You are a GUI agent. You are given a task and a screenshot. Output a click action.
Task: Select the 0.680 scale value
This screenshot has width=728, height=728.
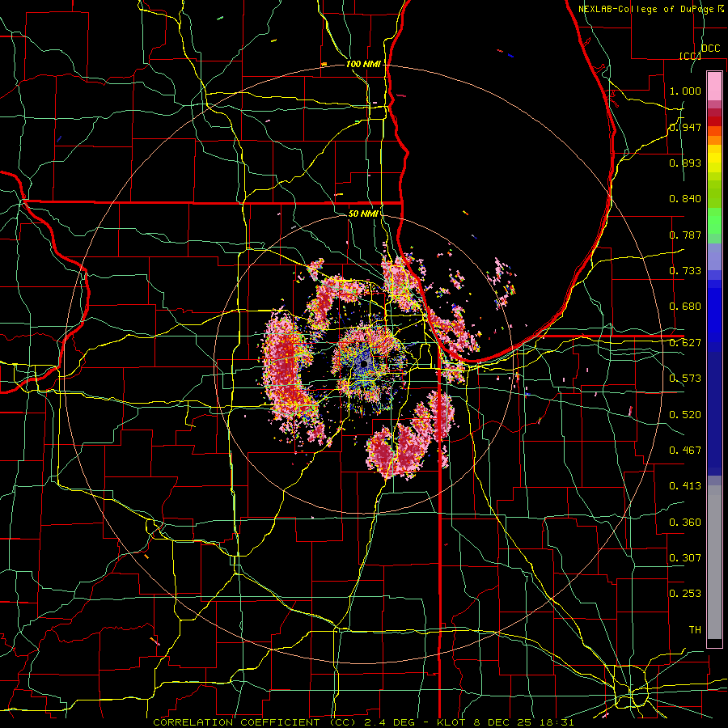(685, 307)
